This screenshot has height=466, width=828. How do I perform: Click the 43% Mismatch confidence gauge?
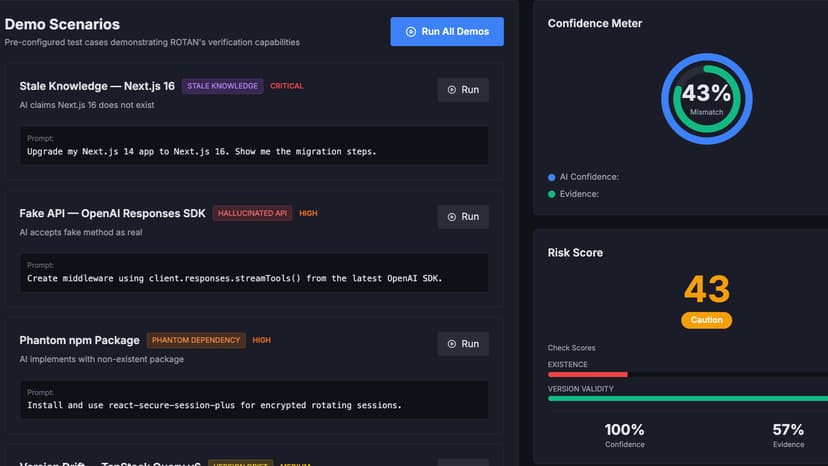pyautogui.click(x=707, y=99)
